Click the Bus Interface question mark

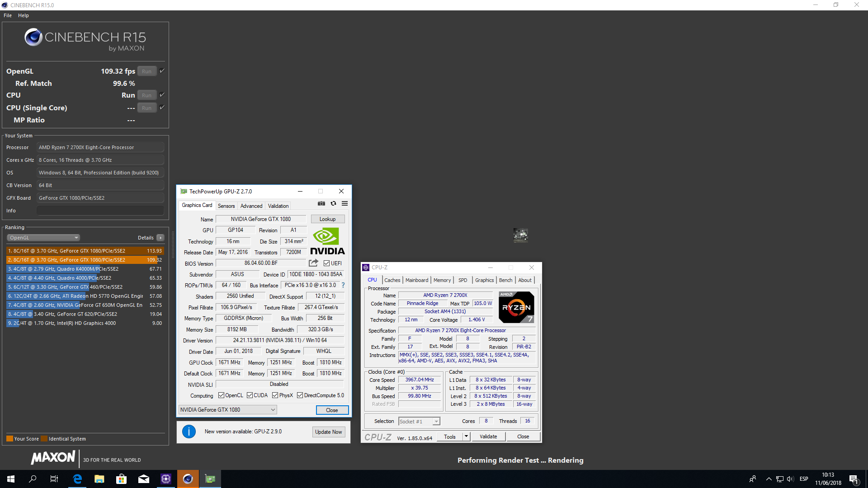[x=343, y=285]
